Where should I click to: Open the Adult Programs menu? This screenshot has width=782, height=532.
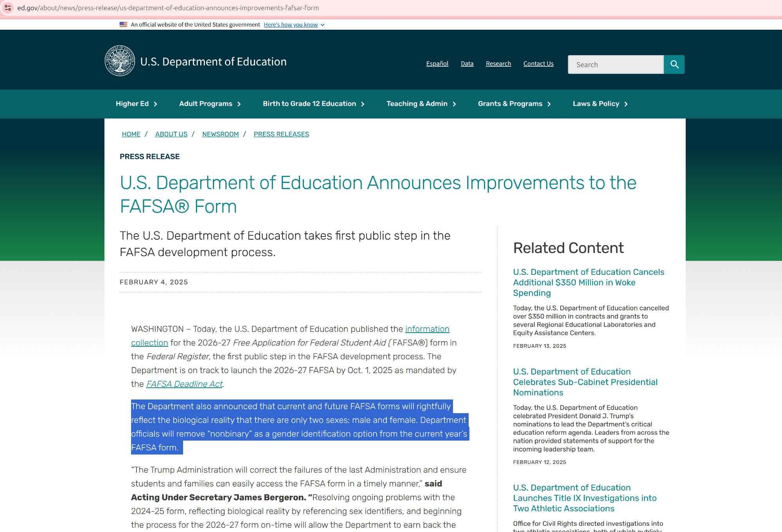point(210,104)
